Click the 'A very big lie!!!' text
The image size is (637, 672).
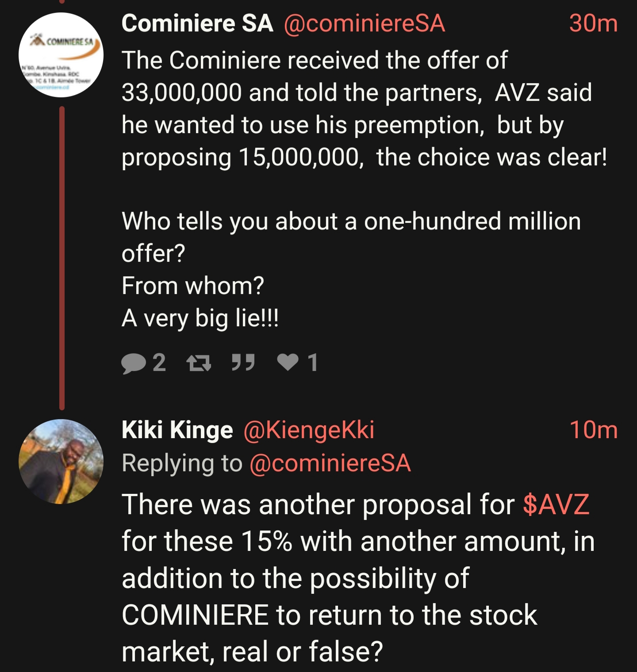pos(200,318)
